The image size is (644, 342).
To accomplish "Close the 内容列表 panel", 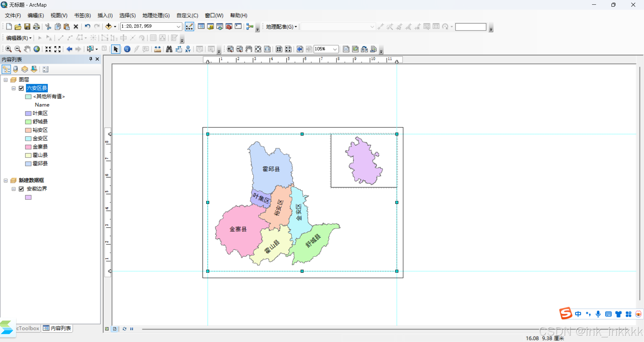I will click(x=97, y=59).
